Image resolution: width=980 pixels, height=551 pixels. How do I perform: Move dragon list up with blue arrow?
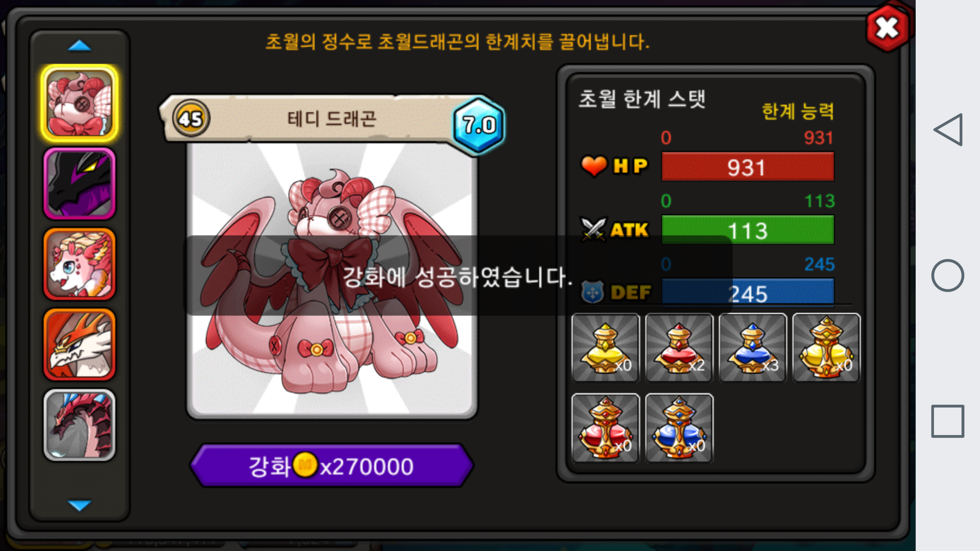point(79,46)
